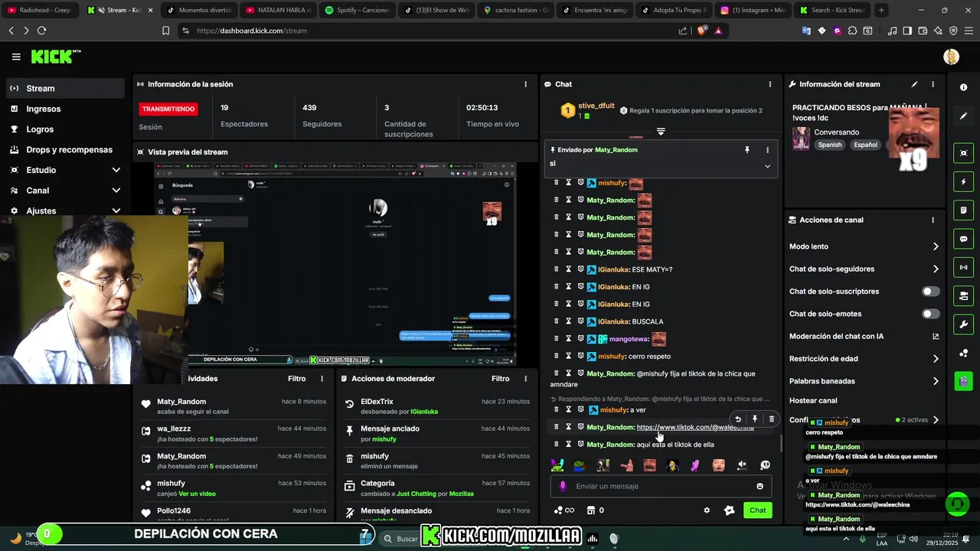
Task: Toggle Chat de solo-emotes switch
Action: 931,314
